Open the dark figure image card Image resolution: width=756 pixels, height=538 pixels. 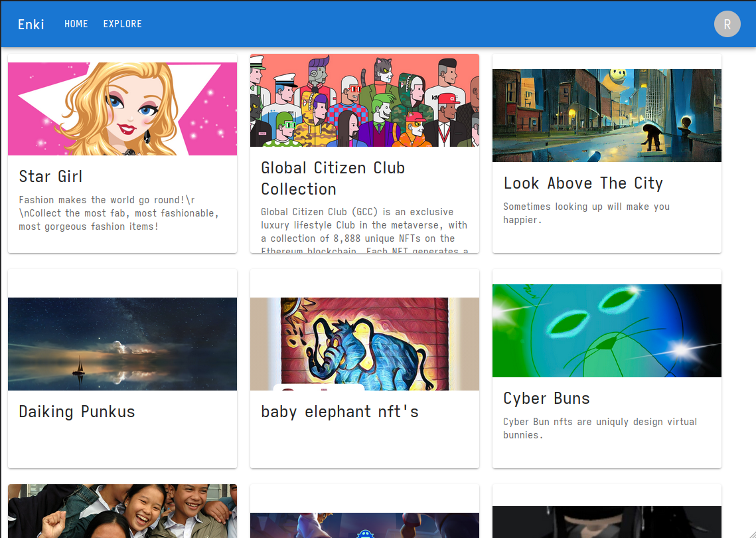tap(607, 522)
